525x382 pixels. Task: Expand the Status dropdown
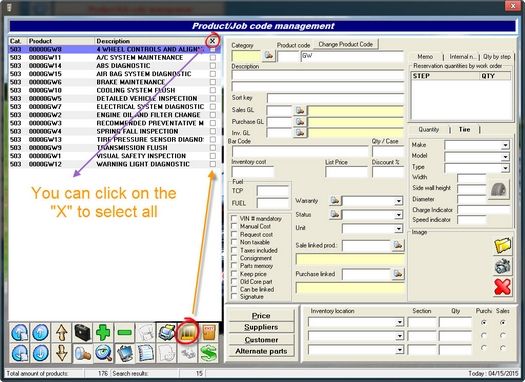[x=398, y=215]
